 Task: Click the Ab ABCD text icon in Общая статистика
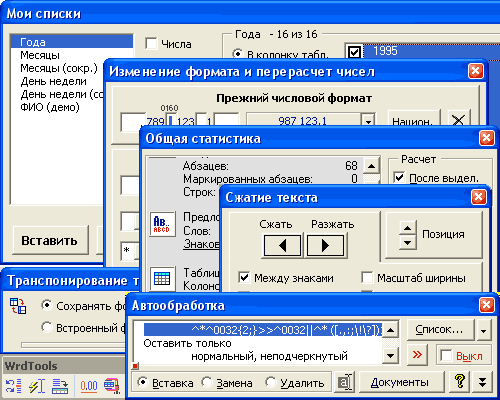(162, 224)
